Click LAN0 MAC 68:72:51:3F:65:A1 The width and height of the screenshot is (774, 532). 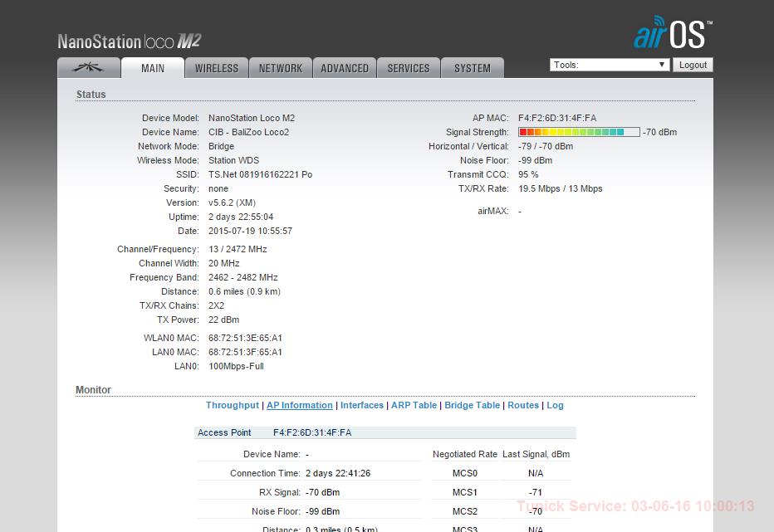click(245, 353)
